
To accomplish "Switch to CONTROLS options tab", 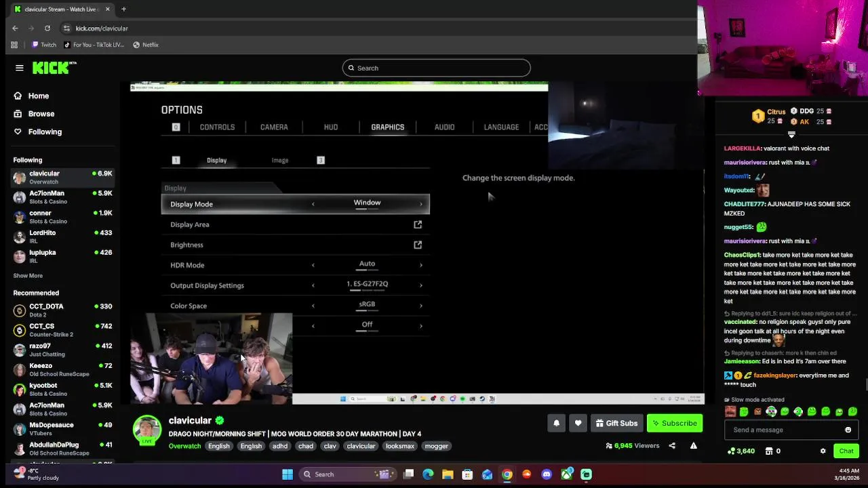I will point(217,127).
